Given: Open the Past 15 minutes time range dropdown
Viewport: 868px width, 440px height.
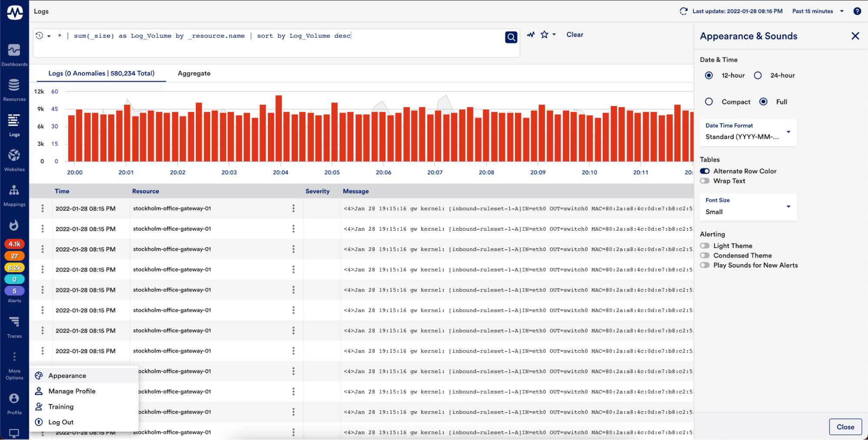Looking at the screenshot, I should point(818,11).
